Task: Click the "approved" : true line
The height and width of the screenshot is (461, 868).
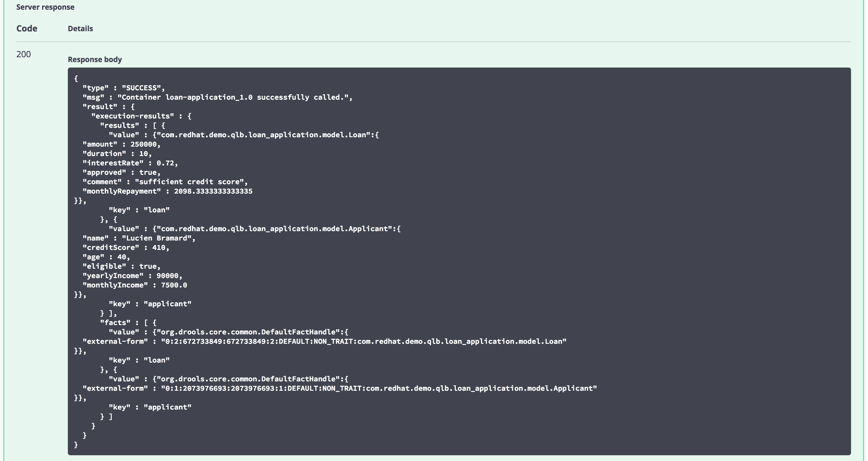Action: pyautogui.click(x=121, y=173)
